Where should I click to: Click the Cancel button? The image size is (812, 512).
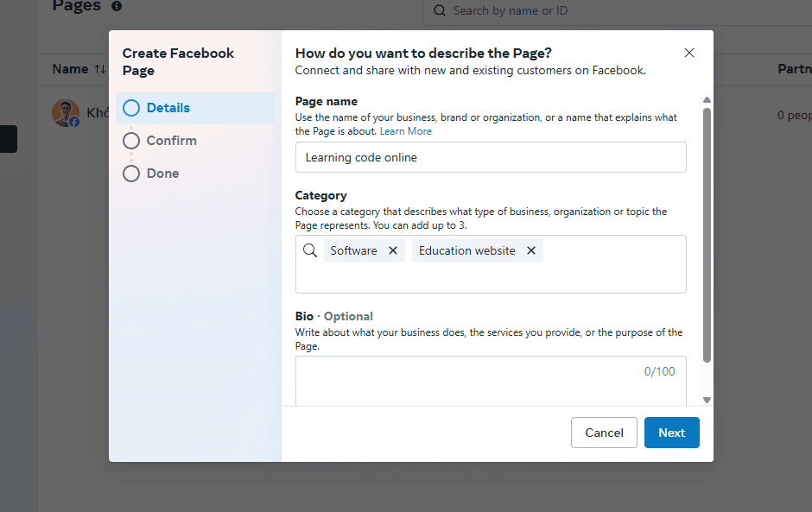pyautogui.click(x=604, y=432)
